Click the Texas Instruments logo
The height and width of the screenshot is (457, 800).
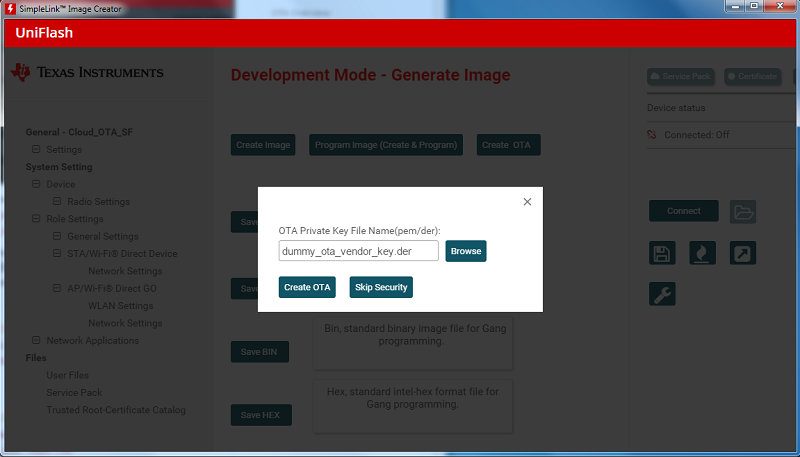pyautogui.click(x=87, y=72)
